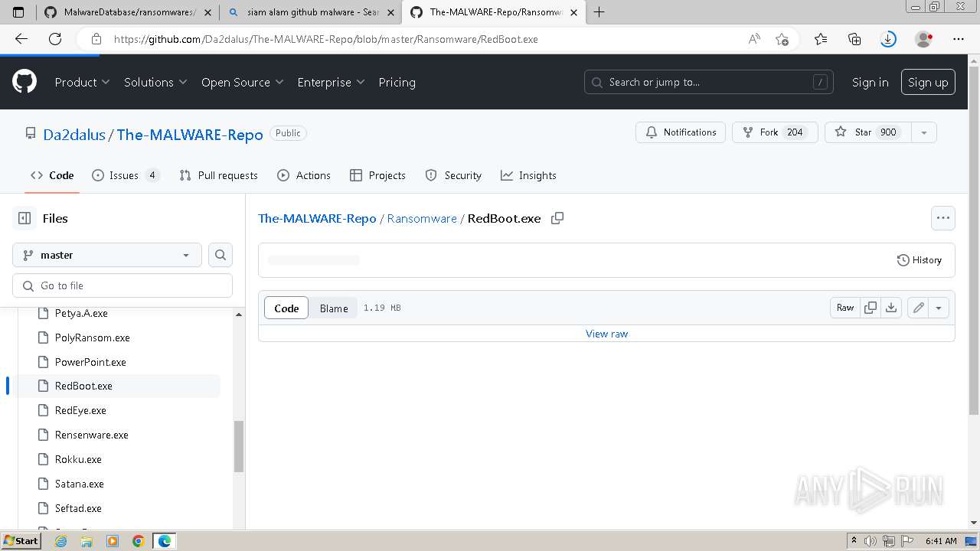Image resolution: width=980 pixels, height=551 pixels.
Task: Open file History
Action: (919, 260)
